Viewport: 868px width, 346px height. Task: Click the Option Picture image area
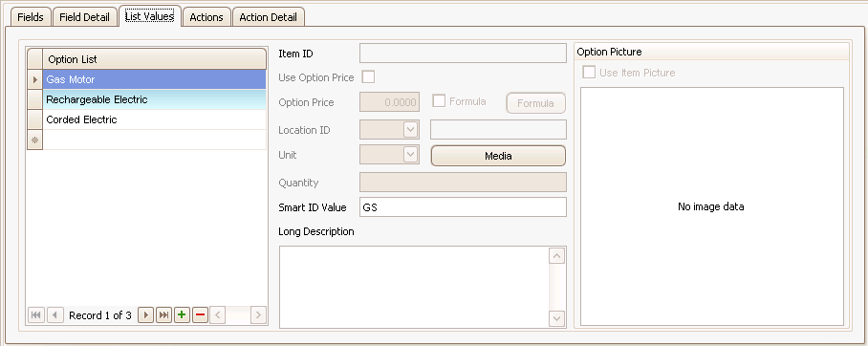711,206
